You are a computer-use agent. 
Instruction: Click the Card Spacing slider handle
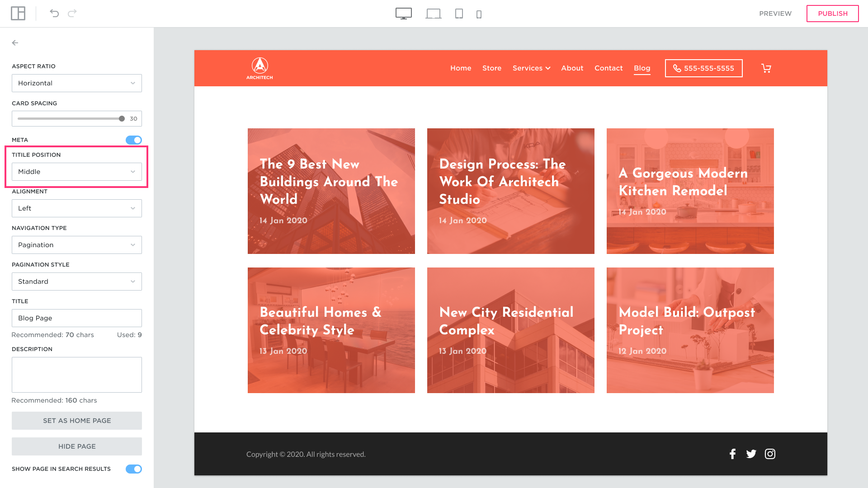[122, 119]
